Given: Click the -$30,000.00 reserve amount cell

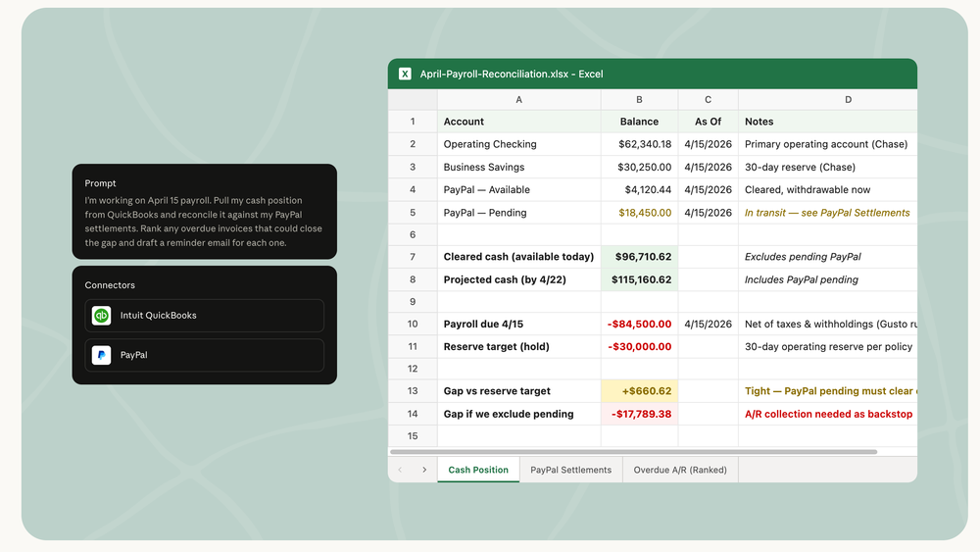Looking at the screenshot, I should pos(639,346).
